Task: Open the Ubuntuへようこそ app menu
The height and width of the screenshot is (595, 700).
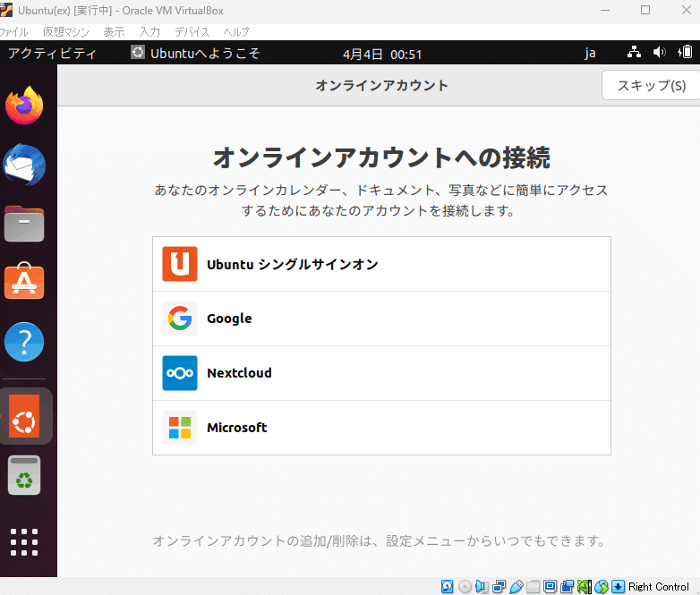Action: pyautogui.click(x=195, y=53)
